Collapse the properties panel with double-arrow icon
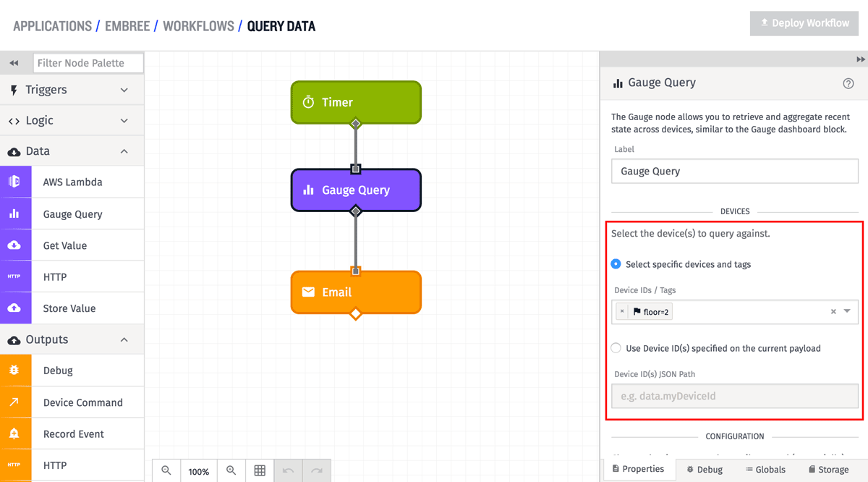The height and width of the screenshot is (482, 868). (861, 59)
